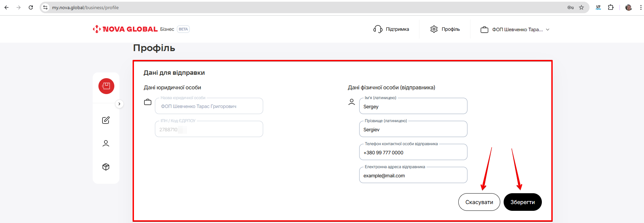Expand the sidebar with chevron arrow
Image resolution: width=644 pixels, height=223 pixels.
119,104
